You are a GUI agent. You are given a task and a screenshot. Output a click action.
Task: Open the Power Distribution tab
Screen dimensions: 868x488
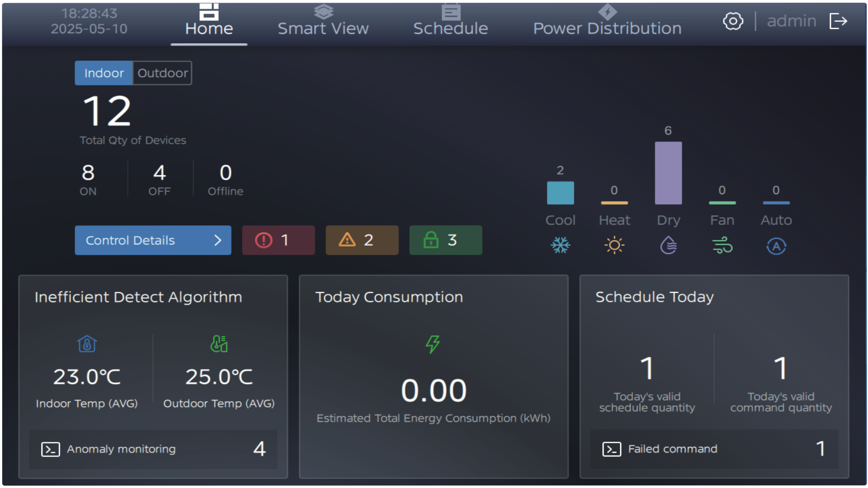click(x=607, y=22)
